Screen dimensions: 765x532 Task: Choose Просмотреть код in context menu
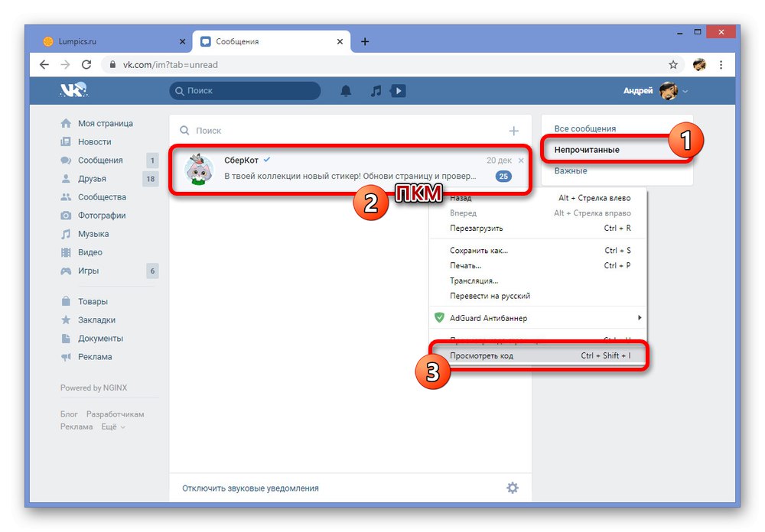(538, 355)
